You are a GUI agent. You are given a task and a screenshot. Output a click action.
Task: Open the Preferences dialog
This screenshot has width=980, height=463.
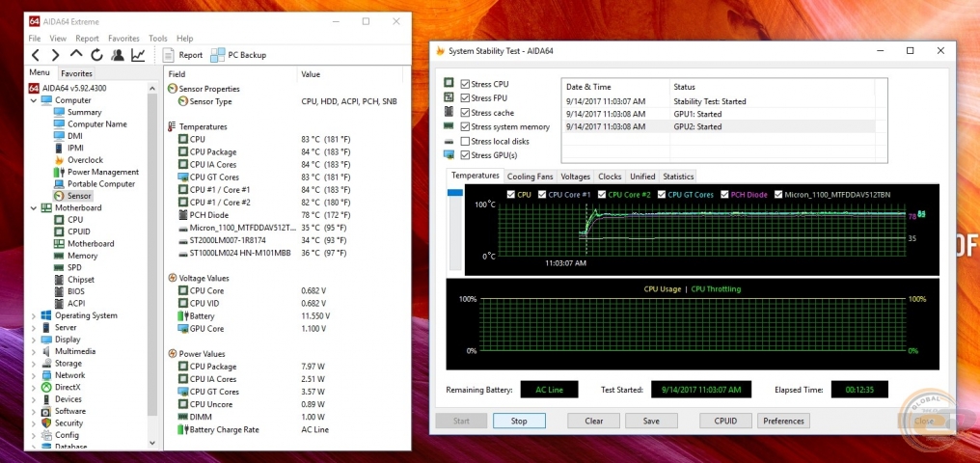pyautogui.click(x=784, y=422)
